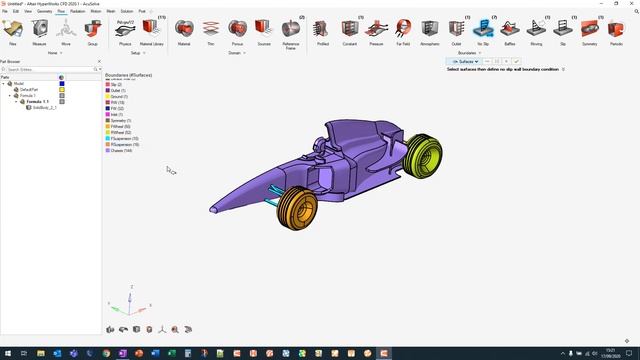Switch to the Mesh ribbon tab

(x=111, y=11)
